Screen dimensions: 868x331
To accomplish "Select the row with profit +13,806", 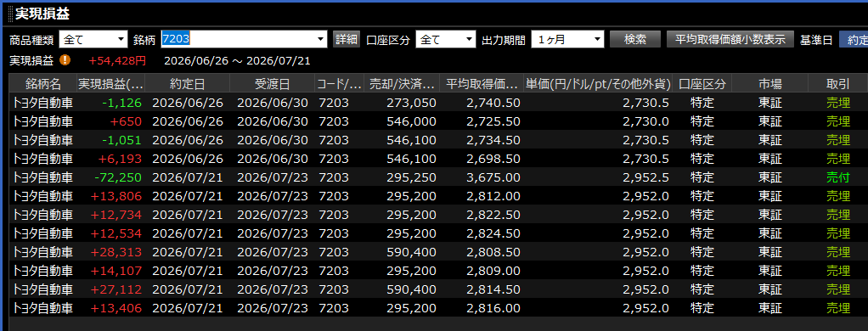I will click(x=438, y=196).
